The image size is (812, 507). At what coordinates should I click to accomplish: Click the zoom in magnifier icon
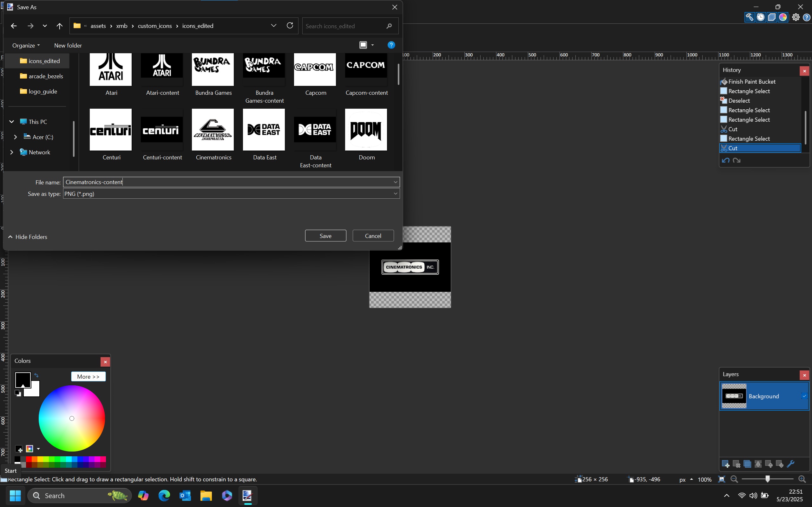coord(802,479)
